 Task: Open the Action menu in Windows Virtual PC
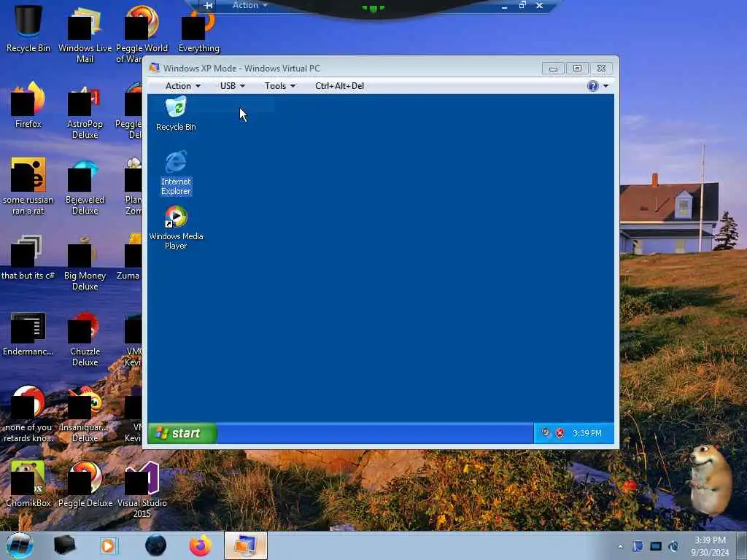pyautogui.click(x=183, y=86)
